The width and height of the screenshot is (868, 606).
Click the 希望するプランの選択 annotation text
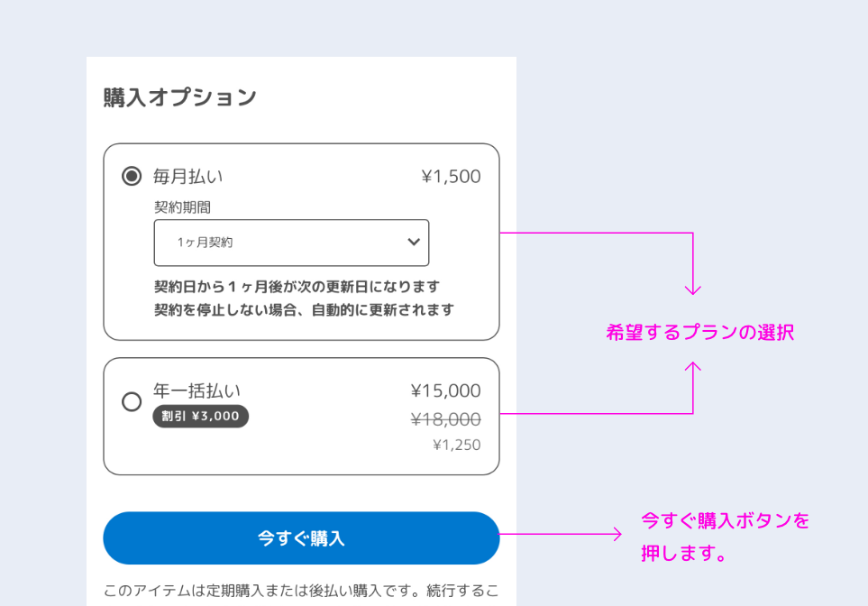(699, 332)
